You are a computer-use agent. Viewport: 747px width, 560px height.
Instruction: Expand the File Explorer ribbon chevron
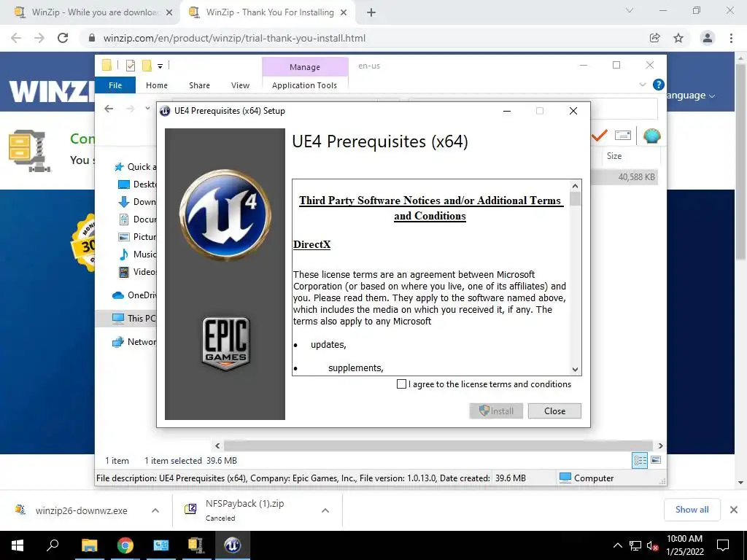[x=643, y=85]
